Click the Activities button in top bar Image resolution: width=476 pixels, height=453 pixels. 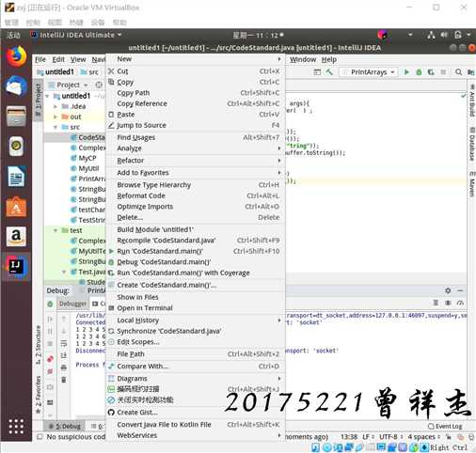tap(13, 35)
